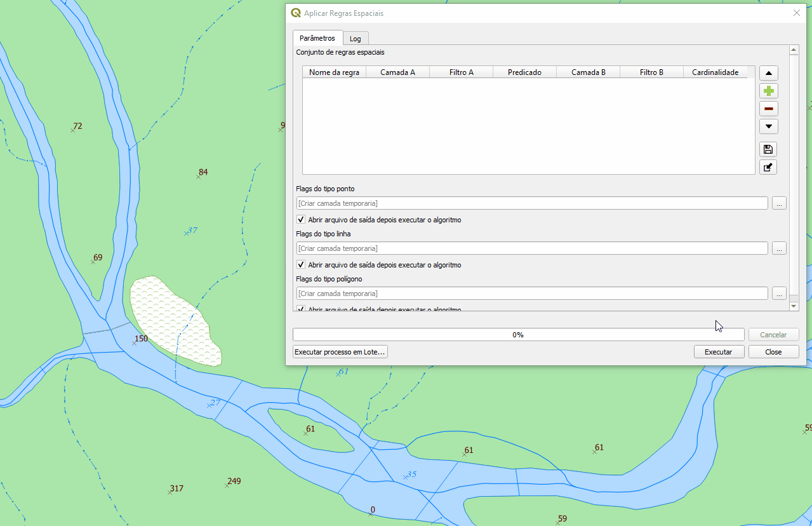Toggle open output file for Flags do tipo linha
Viewport: 812px width, 526px height.
[x=301, y=265]
